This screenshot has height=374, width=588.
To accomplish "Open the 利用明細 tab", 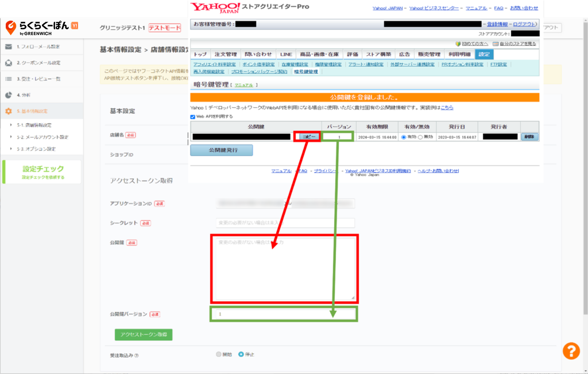I will point(459,54).
